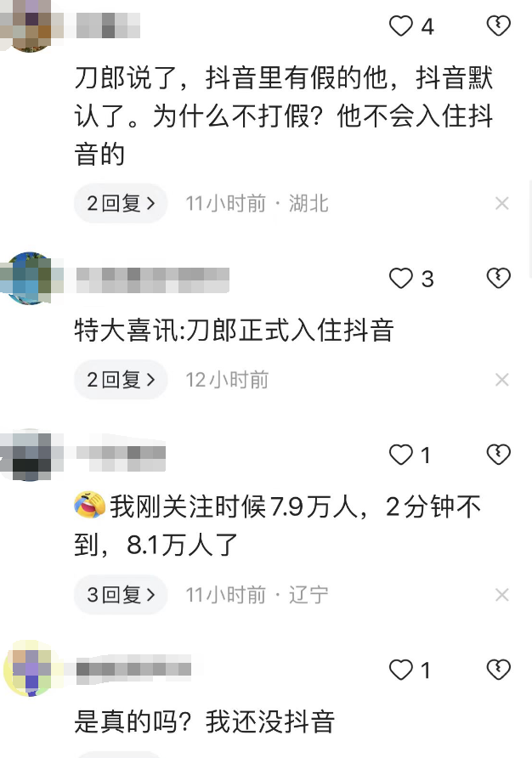Open username above the 特大喜讯 comment
The width and height of the screenshot is (532, 758).
click(153, 280)
